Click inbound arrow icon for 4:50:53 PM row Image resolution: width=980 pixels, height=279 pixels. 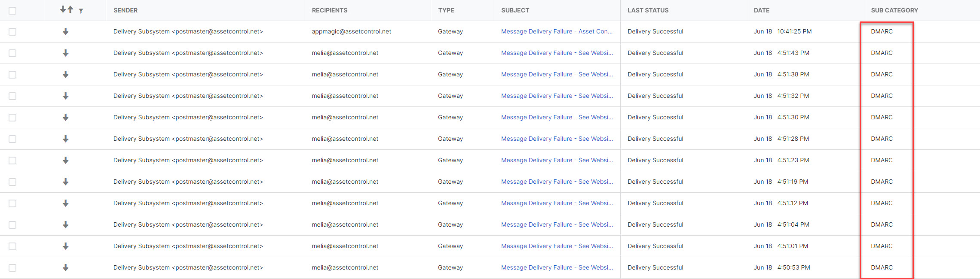(x=65, y=267)
